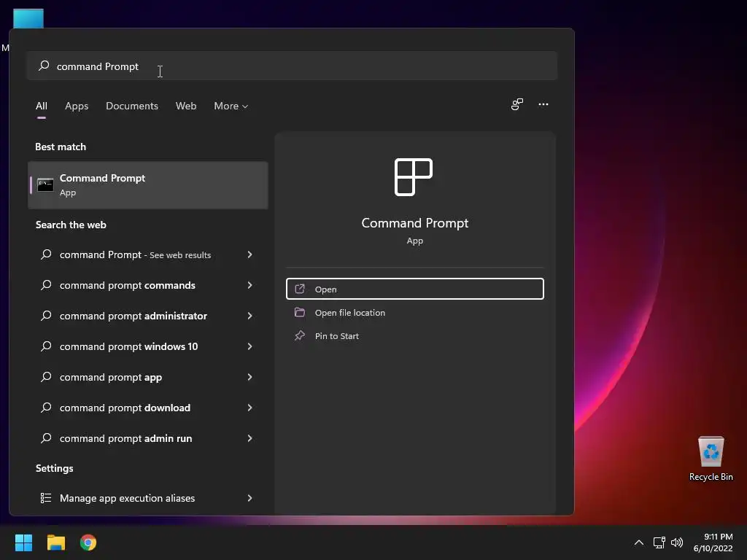This screenshot has width=747, height=560.
Task: Launch Google Chrome from the taskbar
Action: tap(88, 542)
